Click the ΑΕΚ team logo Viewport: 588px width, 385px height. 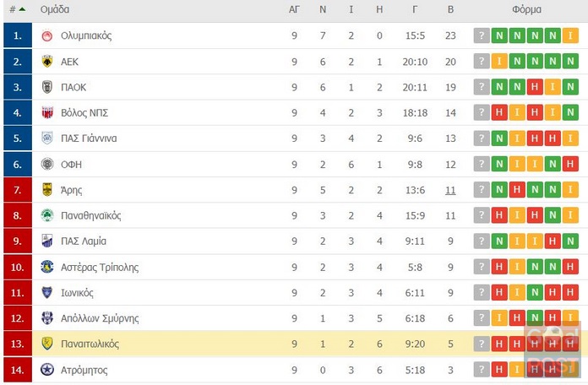[x=47, y=61]
